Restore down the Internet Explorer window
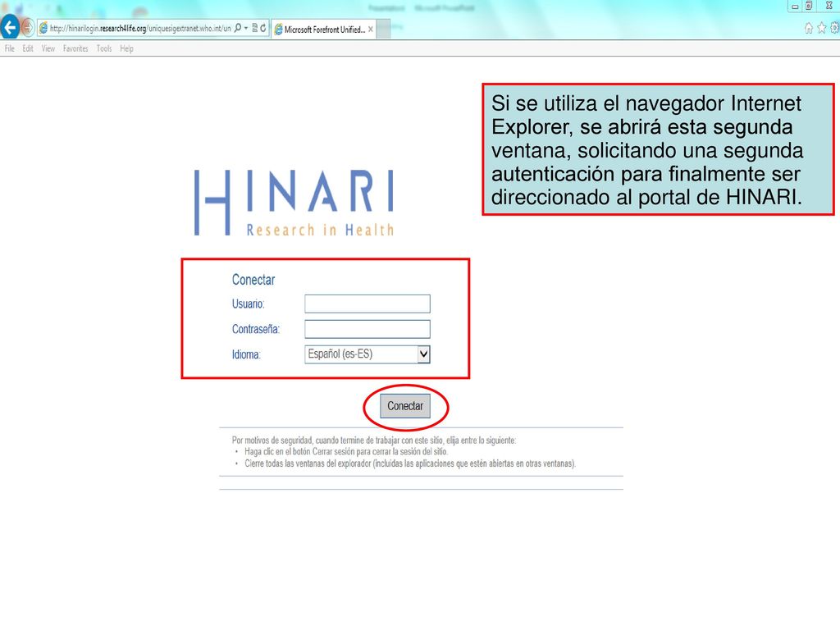 click(x=808, y=6)
